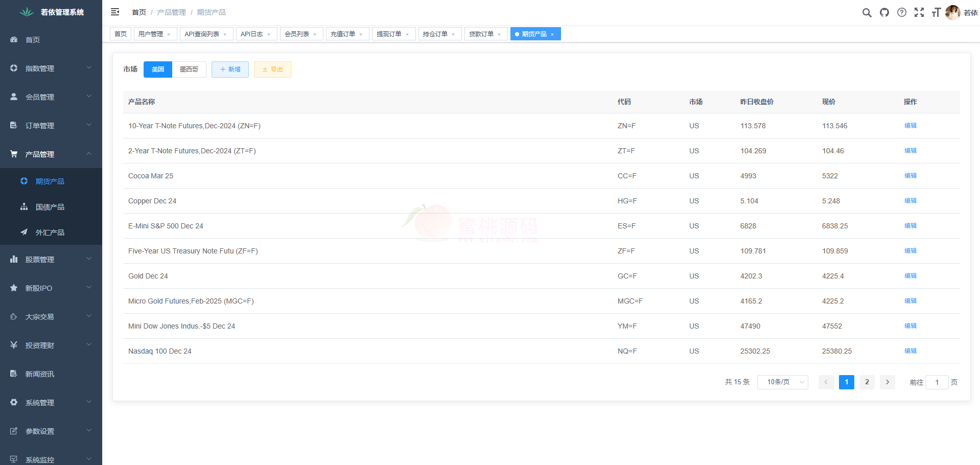The width and height of the screenshot is (980, 465).
Task: Click the user avatar image
Action: pos(952,12)
